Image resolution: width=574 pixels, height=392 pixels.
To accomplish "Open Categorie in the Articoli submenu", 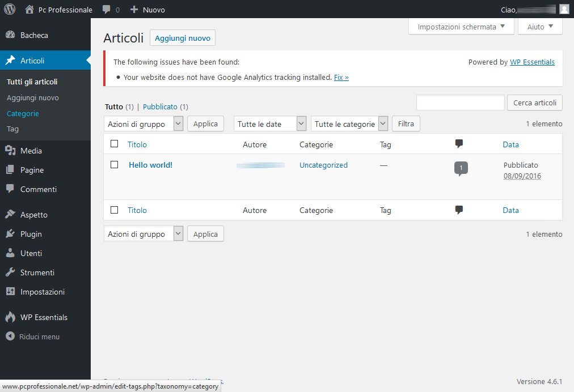I will click(23, 113).
